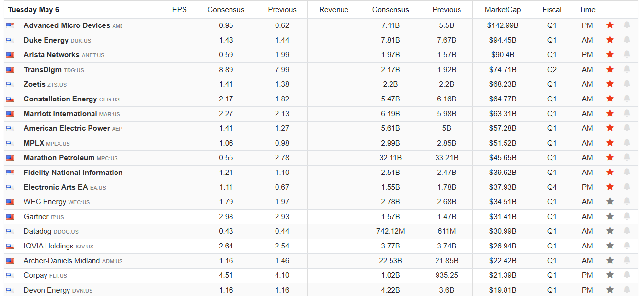
Task: Click the gray star for IQVIA Holdings
Action: point(610,246)
